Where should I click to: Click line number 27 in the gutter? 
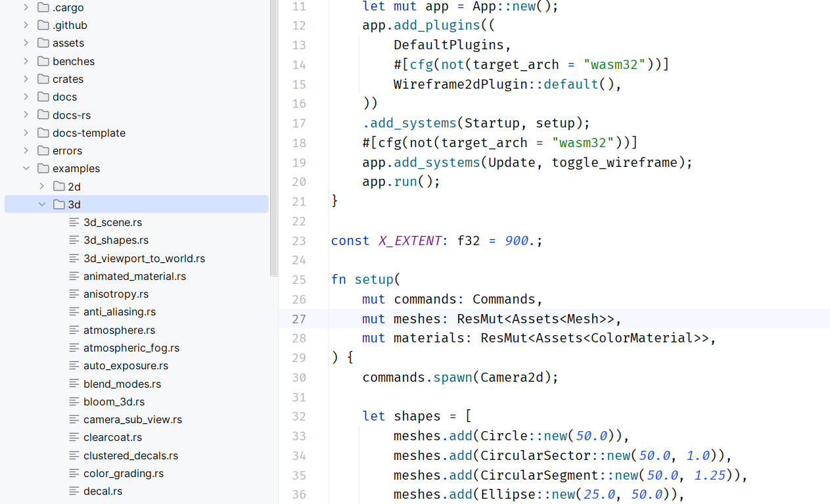[299, 319]
